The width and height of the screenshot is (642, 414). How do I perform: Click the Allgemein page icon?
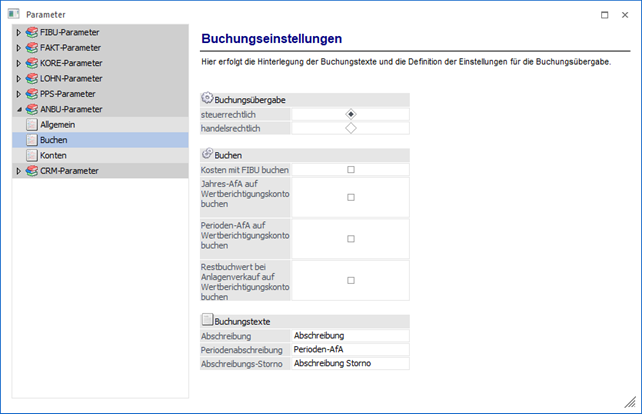coord(31,124)
